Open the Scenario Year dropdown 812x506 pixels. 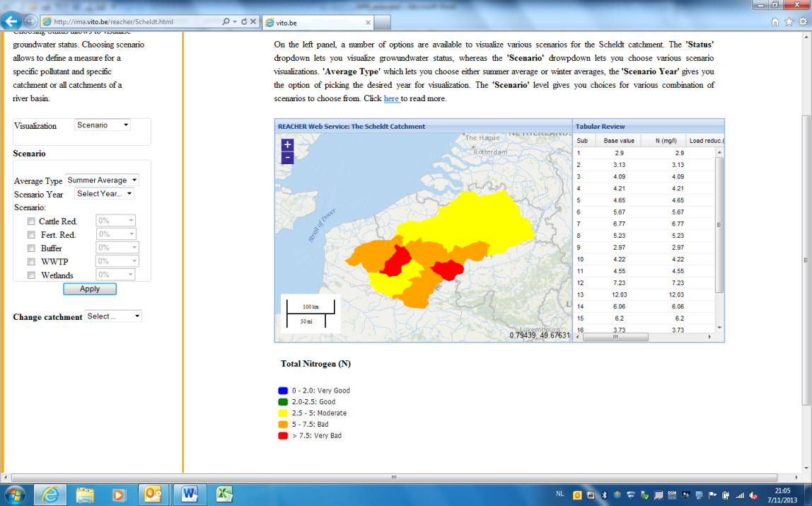tap(104, 194)
